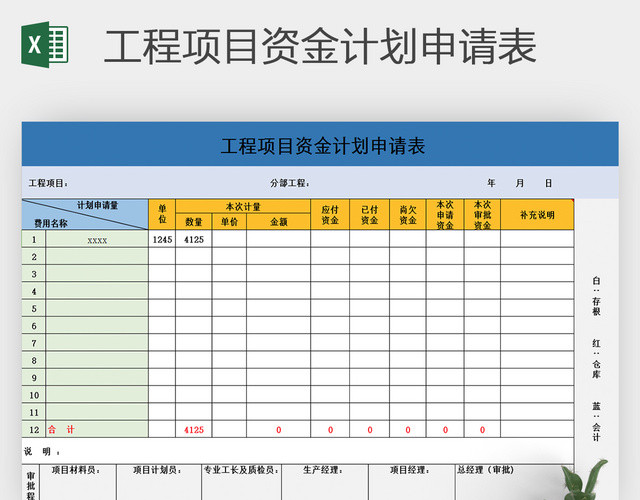
Task: Click the red 0 under 本次申请资金 column
Action: [x=445, y=429]
